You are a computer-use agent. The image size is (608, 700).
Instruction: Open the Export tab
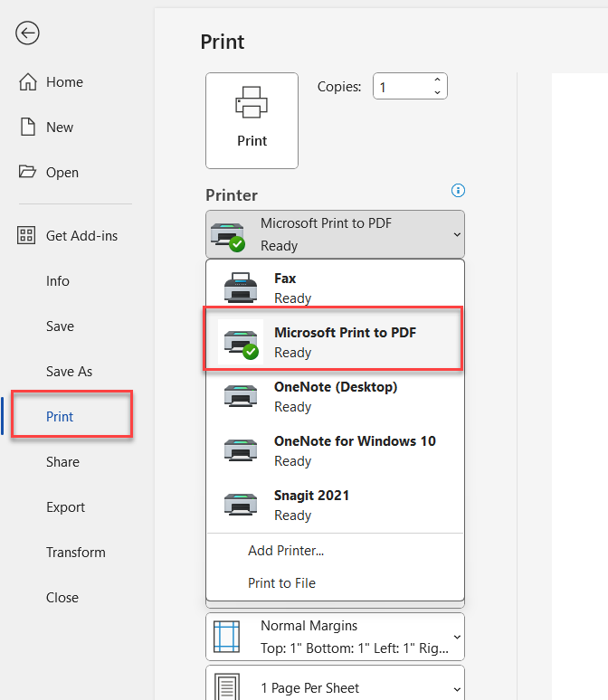(x=65, y=507)
